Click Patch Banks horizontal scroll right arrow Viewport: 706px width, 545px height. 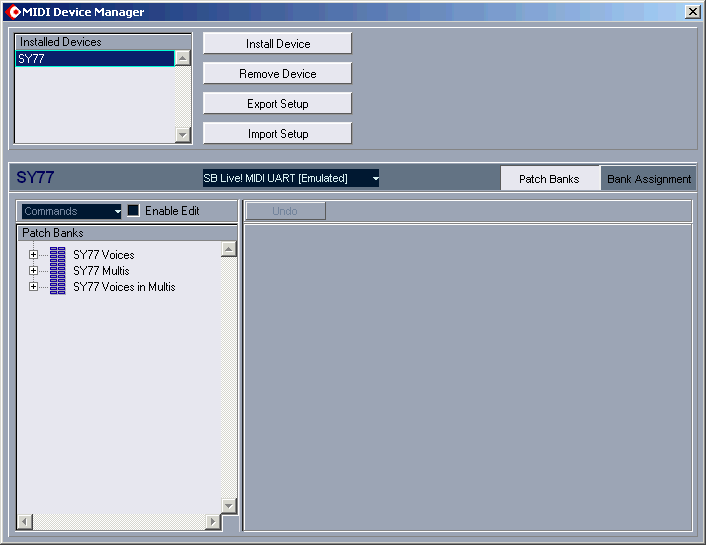[x=213, y=522]
